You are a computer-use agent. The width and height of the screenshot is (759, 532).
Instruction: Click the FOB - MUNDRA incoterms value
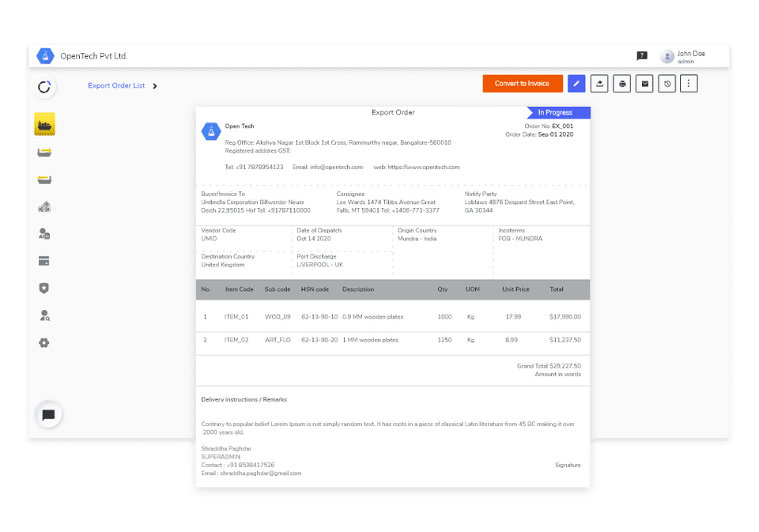coord(520,239)
